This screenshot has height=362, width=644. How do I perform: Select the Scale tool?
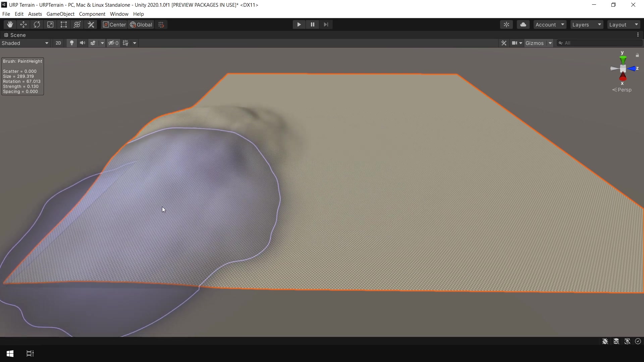[50, 24]
